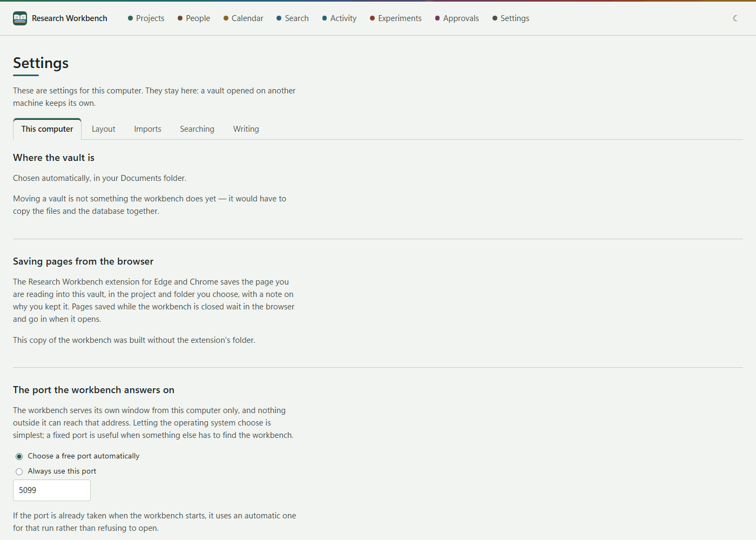Open the Calendar page
The height and width of the screenshot is (540, 756).
click(x=244, y=18)
